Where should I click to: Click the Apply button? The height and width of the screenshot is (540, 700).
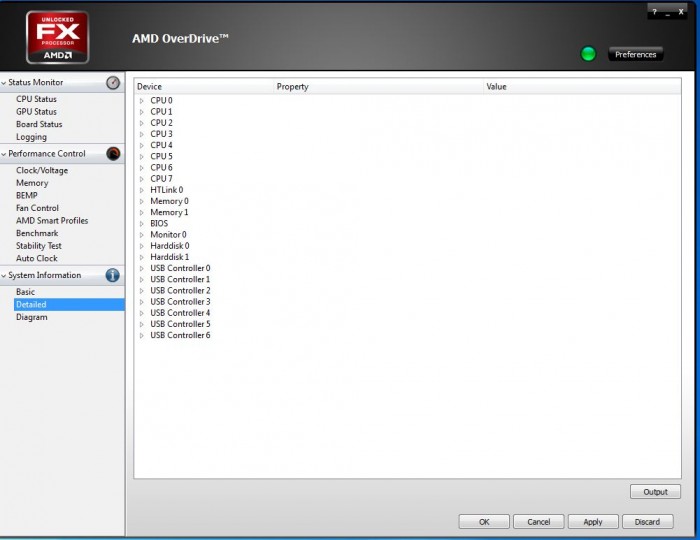(593, 522)
